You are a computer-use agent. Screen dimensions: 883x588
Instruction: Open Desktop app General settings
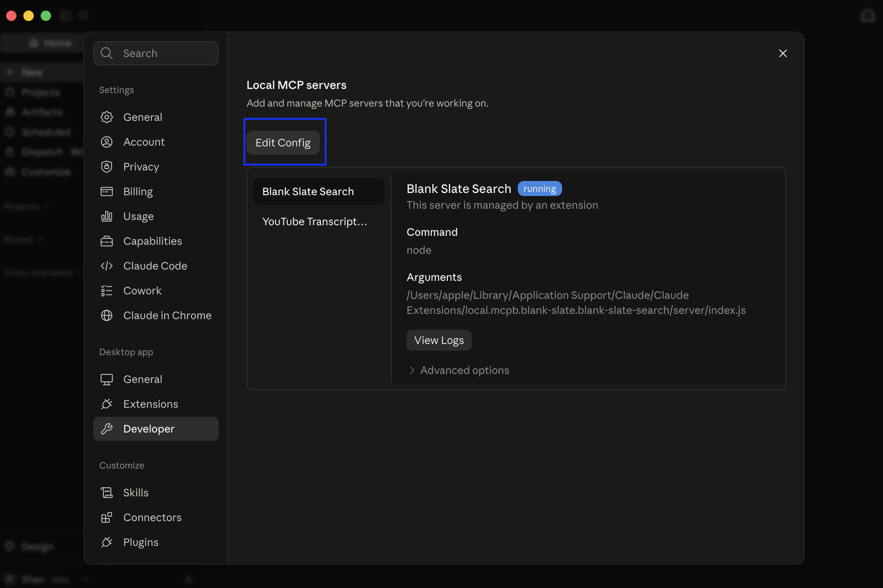(156, 379)
